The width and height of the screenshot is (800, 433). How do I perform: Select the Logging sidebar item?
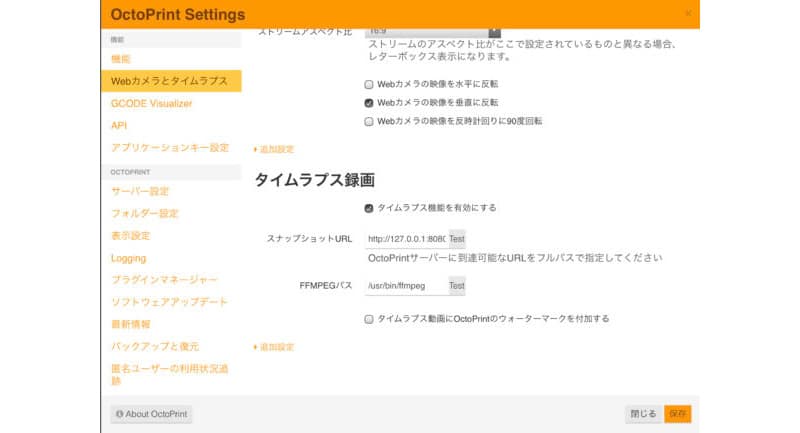pyautogui.click(x=128, y=258)
